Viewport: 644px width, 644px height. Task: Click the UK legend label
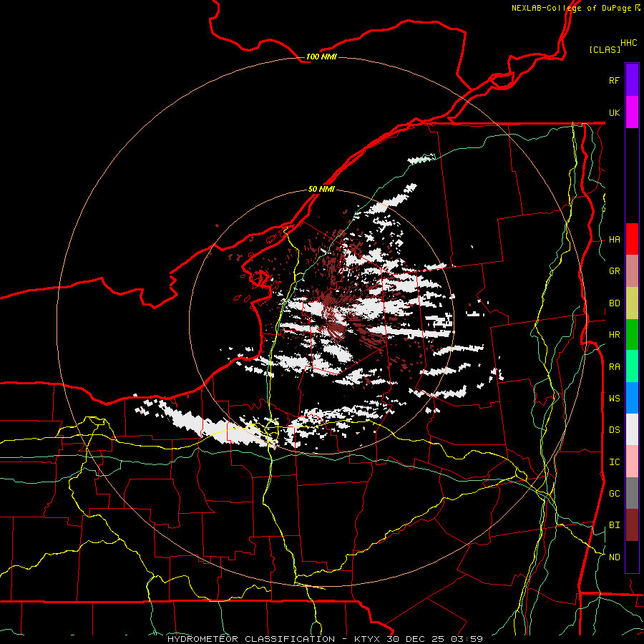[x=615, y=112]
